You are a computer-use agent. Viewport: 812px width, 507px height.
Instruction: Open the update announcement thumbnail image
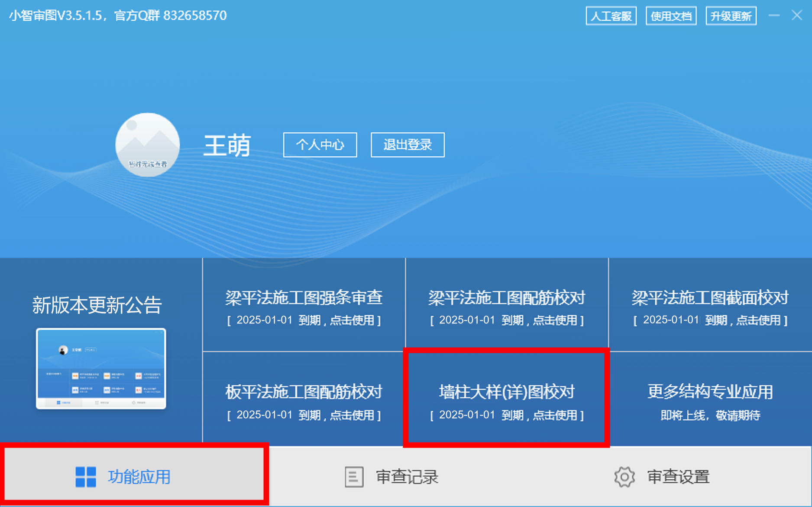point(101,368)
